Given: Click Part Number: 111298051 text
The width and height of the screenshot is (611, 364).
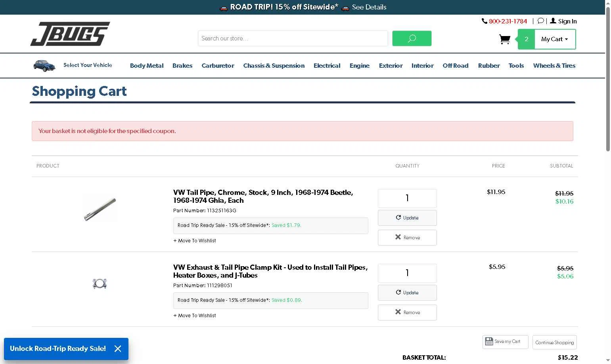Looking at the screenshot, I should click(x=203, y=286).
